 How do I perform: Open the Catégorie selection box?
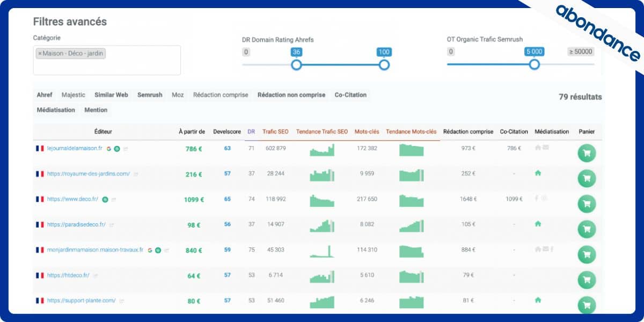click(107, 66)
